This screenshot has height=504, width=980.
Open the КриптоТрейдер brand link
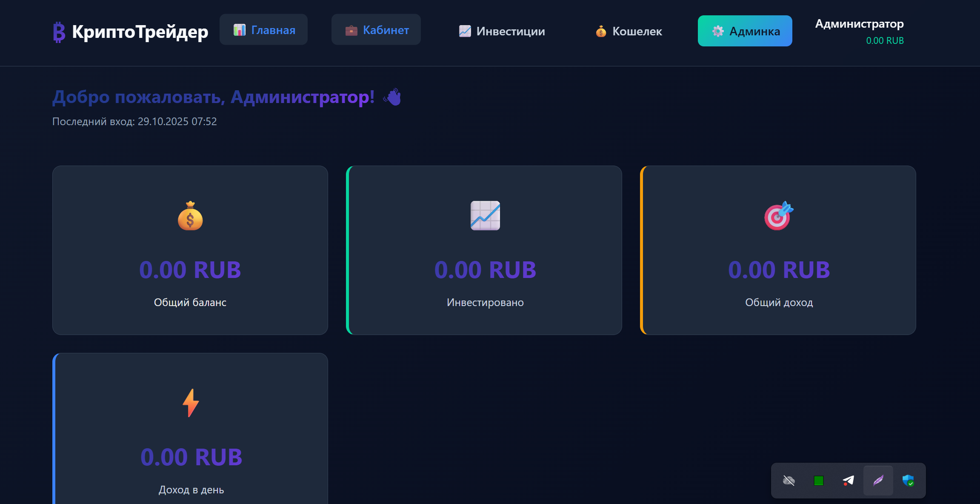pos(140,32)
